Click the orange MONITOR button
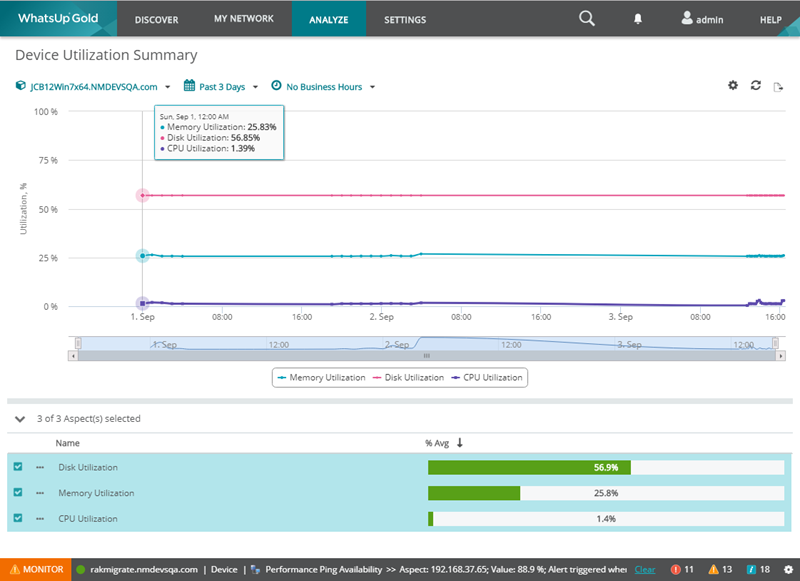Image resolution: width=800 pixels, height=581 pixels. point(36,569)
